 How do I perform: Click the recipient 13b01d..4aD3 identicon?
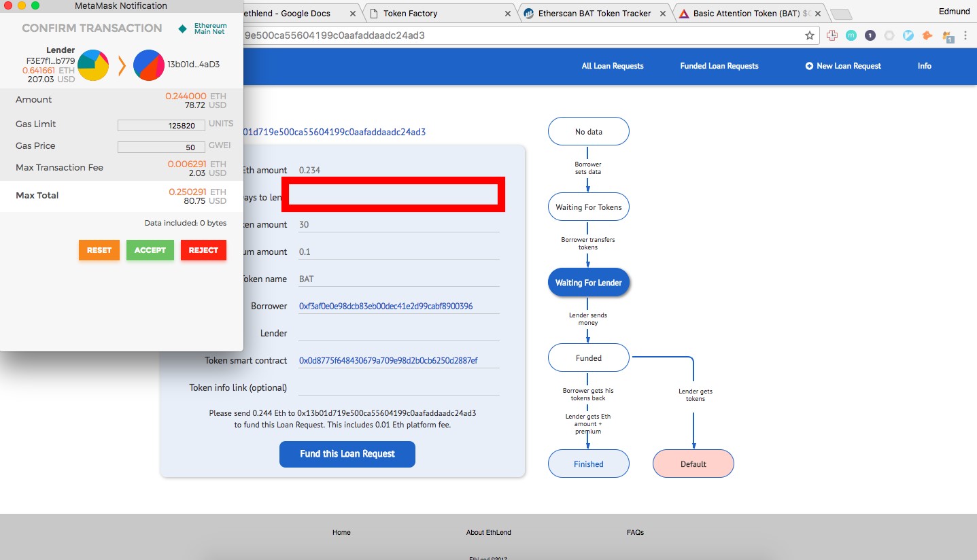tap(148, 65)
